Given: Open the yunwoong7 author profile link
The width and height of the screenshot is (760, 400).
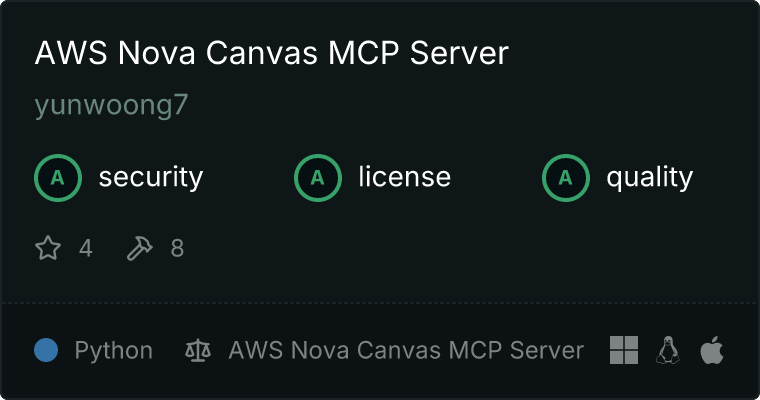Looking at the screenshot, I should pyautogui.click(x=111, y=105).
